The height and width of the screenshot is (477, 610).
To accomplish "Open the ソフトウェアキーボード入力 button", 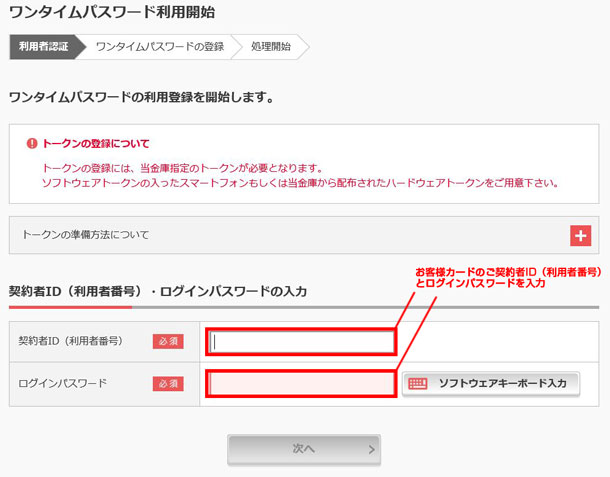I will pyautogui.click(x=491, y=384).
